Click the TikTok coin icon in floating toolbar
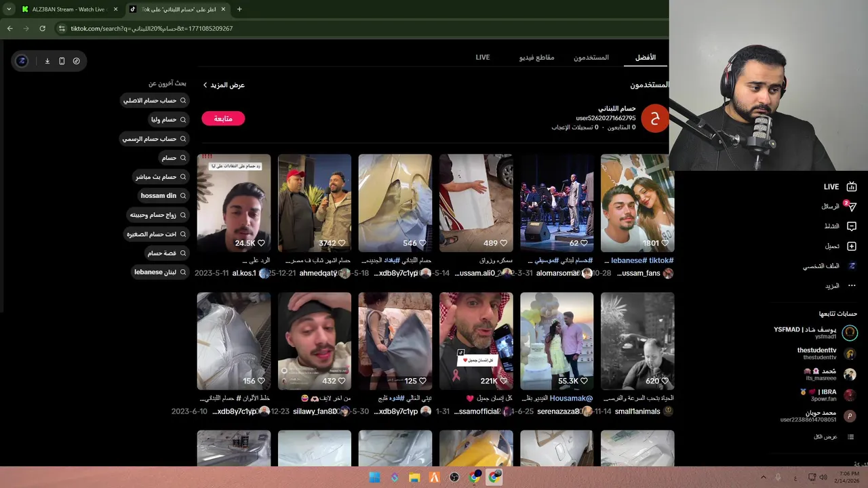Image resolution: width=868 pixels, height=488 pixels. click(x=76, y=61)
